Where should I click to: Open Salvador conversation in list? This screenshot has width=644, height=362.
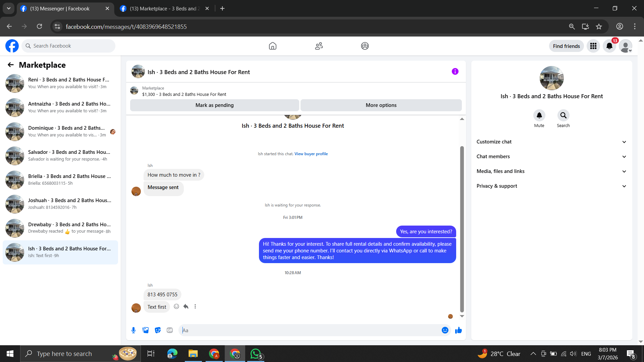(60, 156)
